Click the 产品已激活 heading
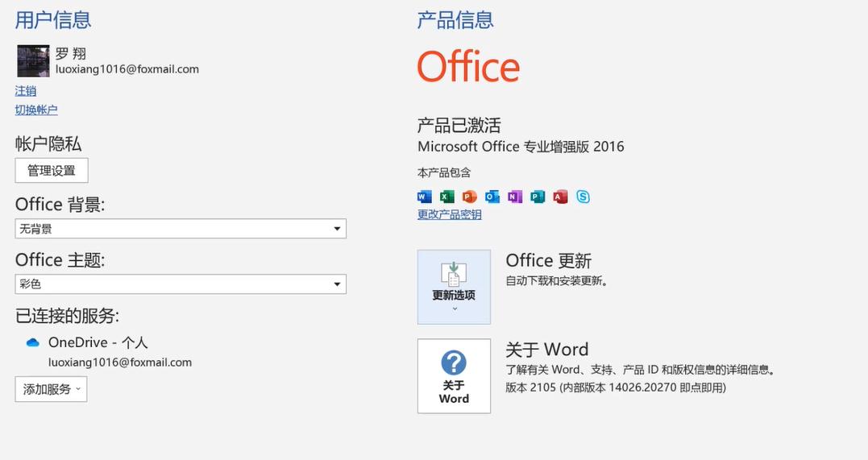 pos(459,126)
